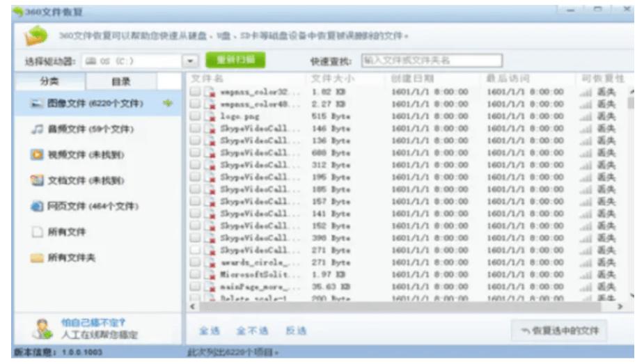Click the vertical scrollbar down arrow

click(631, 295)
